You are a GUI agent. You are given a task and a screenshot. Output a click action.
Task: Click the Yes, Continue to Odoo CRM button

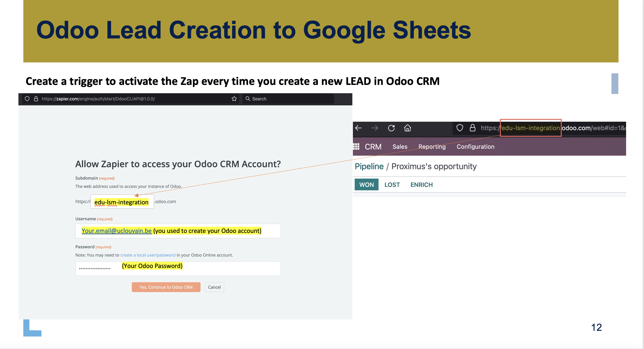166,287
